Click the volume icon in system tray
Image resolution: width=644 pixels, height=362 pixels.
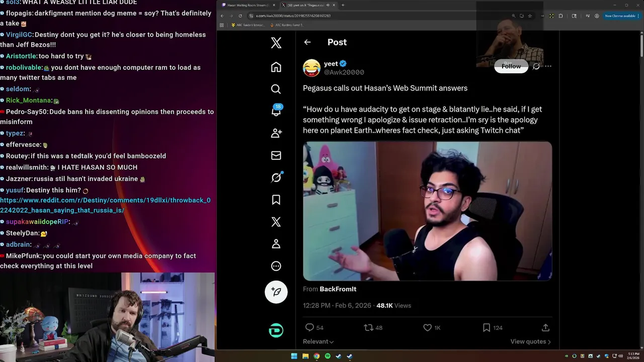(620, 356)
